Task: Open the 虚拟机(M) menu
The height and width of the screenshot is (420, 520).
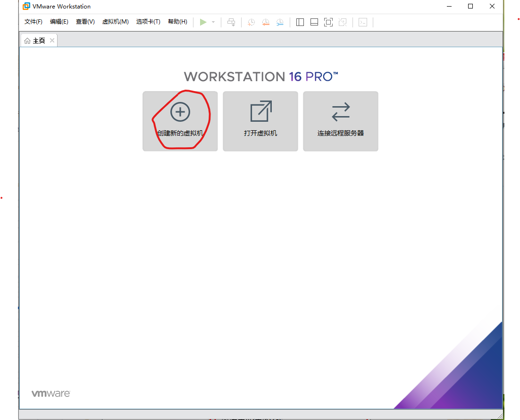Action: click(x=115, y=22)
